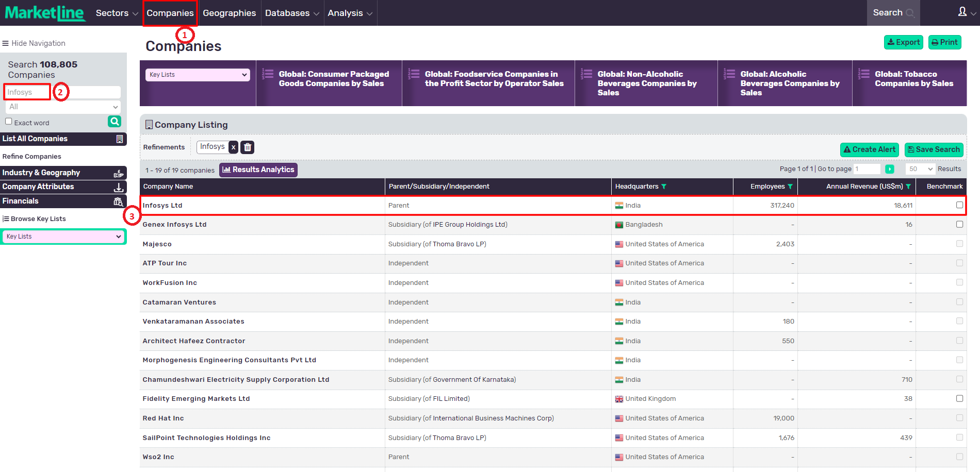Toggle the Exact word checkbox
Screen dimensions: 980x472
[x=9, y=122]
